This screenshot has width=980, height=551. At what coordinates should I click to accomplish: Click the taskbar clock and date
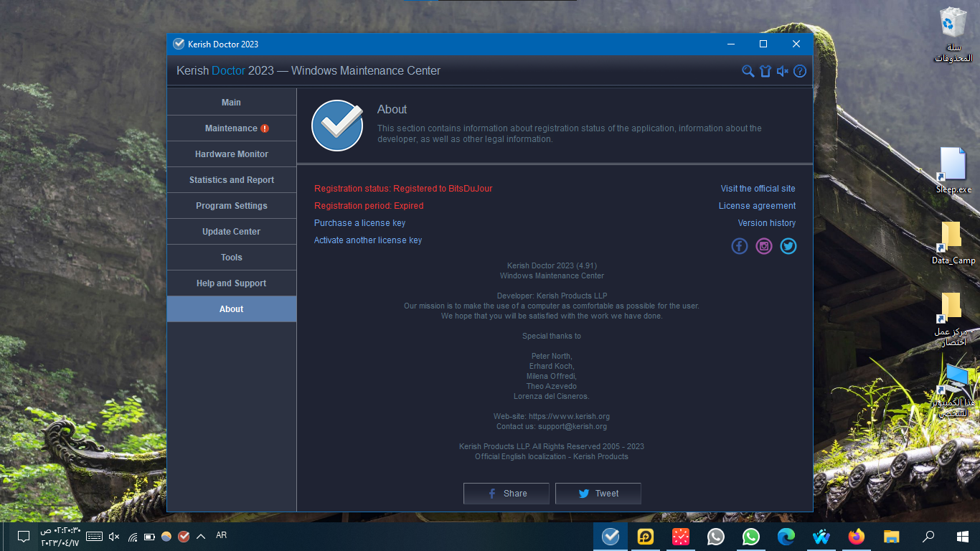click(x=60, y=537)
